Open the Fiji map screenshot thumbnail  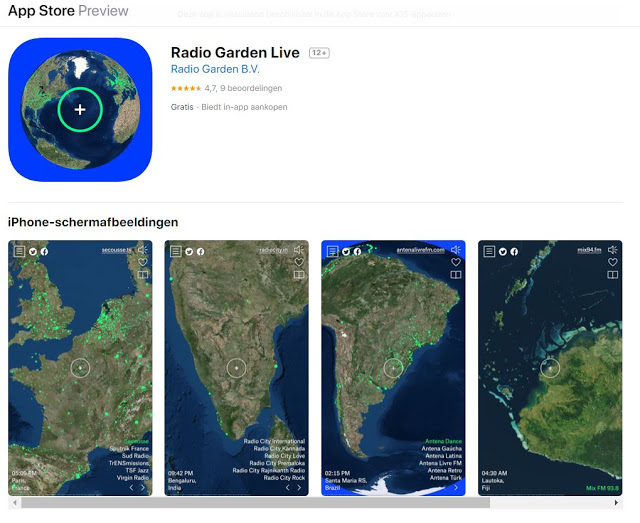pyautogui.click(x=550, y=368)
